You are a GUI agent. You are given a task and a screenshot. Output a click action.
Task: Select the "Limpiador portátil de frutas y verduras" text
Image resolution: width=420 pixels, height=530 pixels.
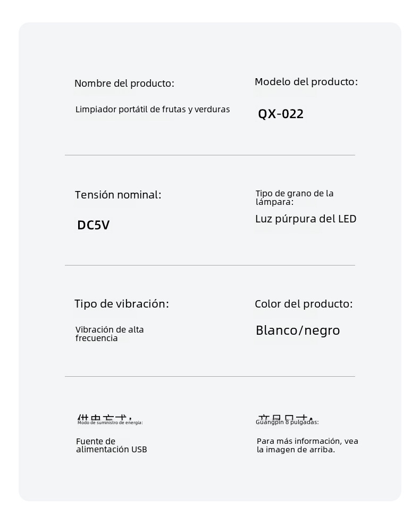[x=153, y=110]
